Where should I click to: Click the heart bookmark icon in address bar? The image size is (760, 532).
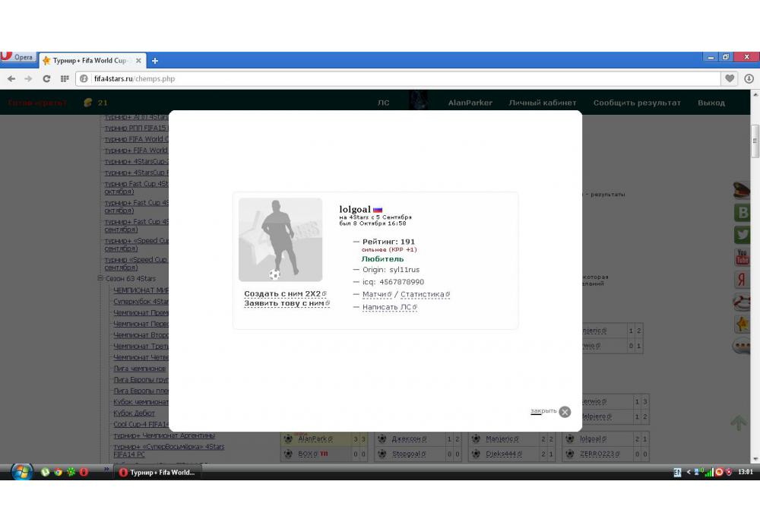pyautogui.click(x=730, y=78)
